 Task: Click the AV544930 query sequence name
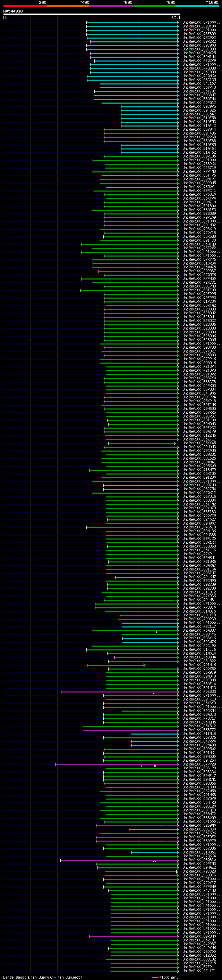13,11
